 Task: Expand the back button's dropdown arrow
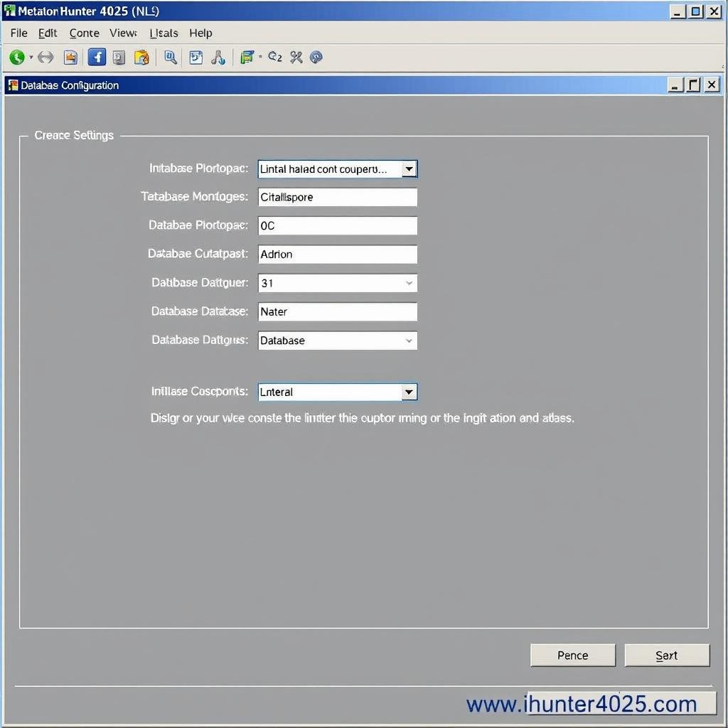pos(31,57)
